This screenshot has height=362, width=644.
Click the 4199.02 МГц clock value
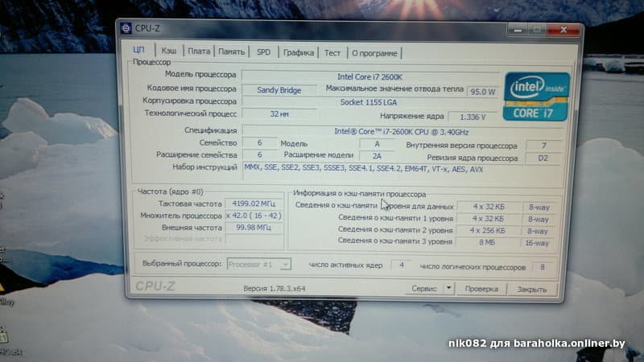[x=254, y=204]
